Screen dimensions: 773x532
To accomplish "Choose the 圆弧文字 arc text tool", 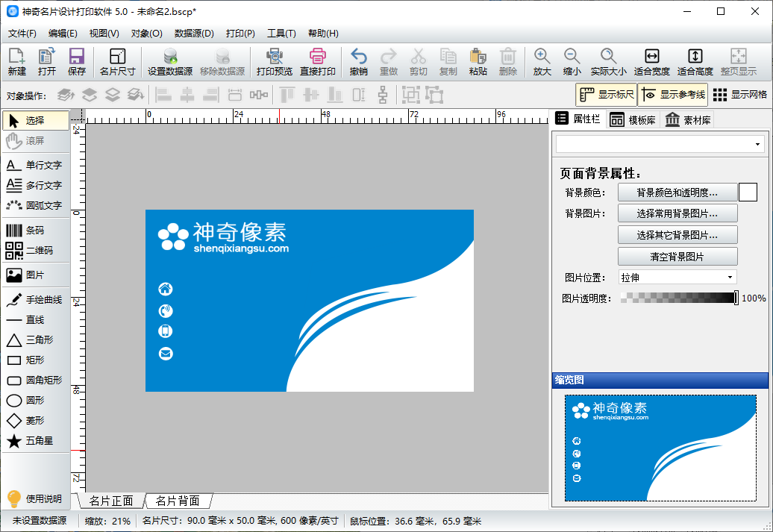I will tap(35, 205).
